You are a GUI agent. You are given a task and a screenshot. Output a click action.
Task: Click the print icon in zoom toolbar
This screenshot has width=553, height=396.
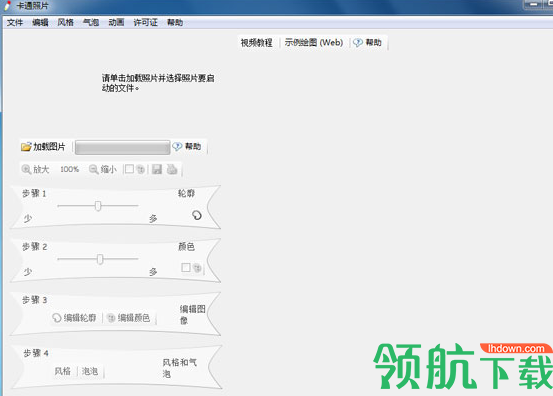pyautogui.click(x=172, y=169)
